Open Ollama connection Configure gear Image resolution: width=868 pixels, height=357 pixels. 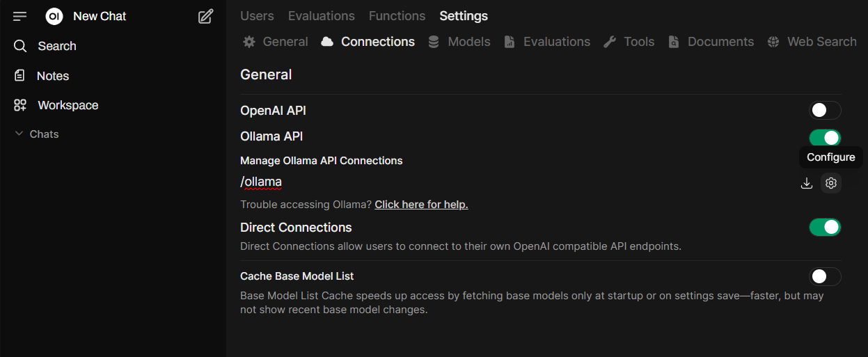point(830,183)
